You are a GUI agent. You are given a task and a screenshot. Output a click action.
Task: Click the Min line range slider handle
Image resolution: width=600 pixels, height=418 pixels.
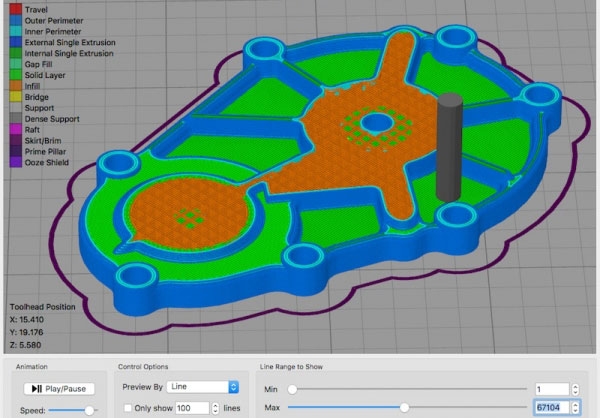click(x=291, y=388)
